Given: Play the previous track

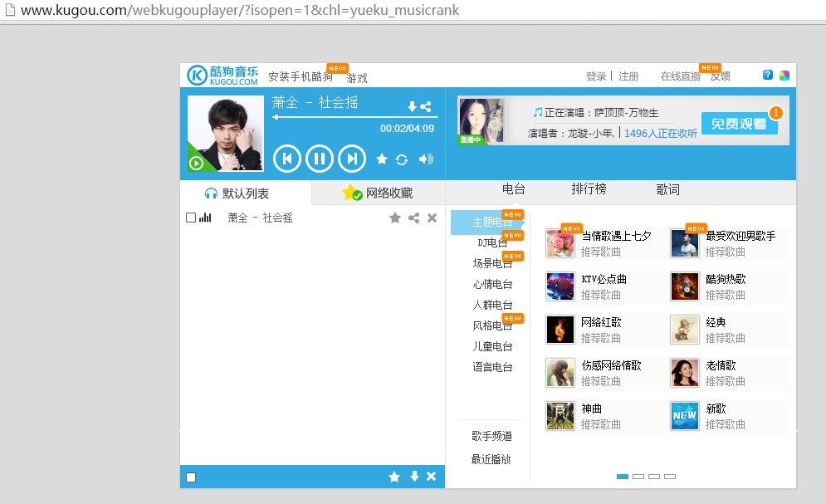Looking at the screenshot, I should click(287, 159).
